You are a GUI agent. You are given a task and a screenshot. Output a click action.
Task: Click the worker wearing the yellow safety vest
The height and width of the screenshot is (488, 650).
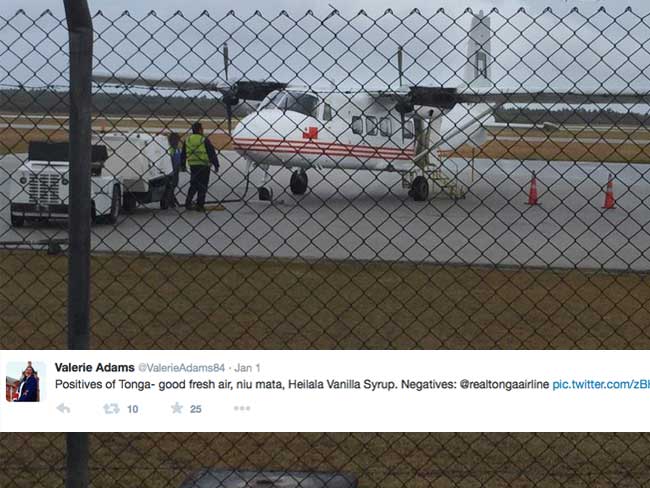(x=200, y=166)
